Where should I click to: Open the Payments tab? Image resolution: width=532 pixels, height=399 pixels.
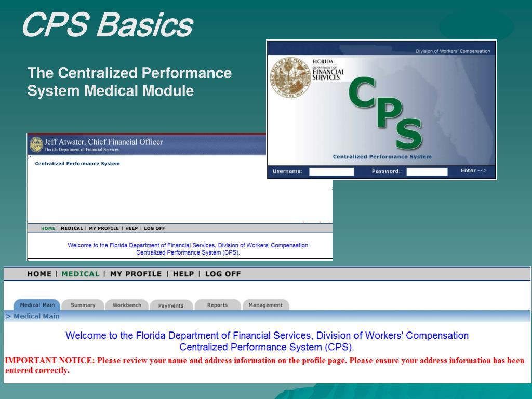(171, 305)
